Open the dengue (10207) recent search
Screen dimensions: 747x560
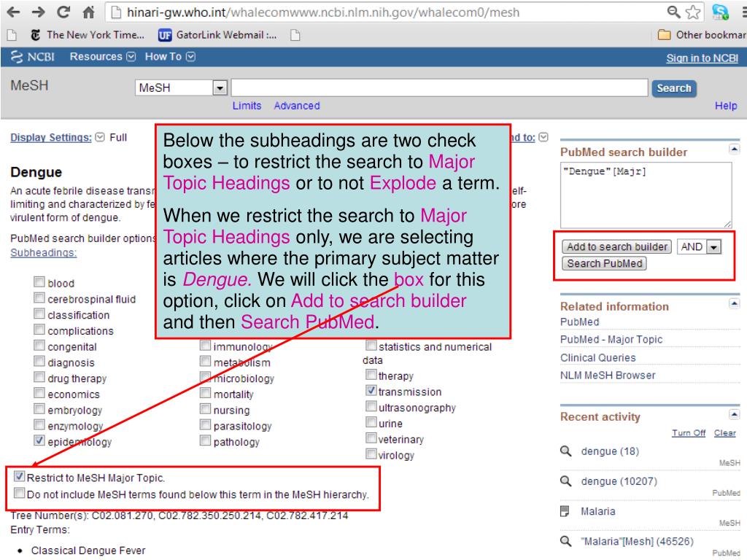click(x=619, y=481)
